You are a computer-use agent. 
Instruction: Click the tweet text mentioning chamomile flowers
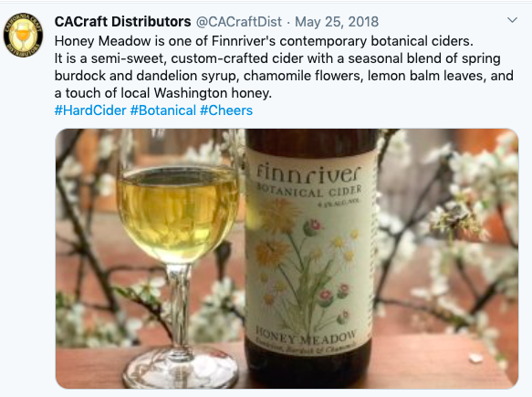pos(284,76)
